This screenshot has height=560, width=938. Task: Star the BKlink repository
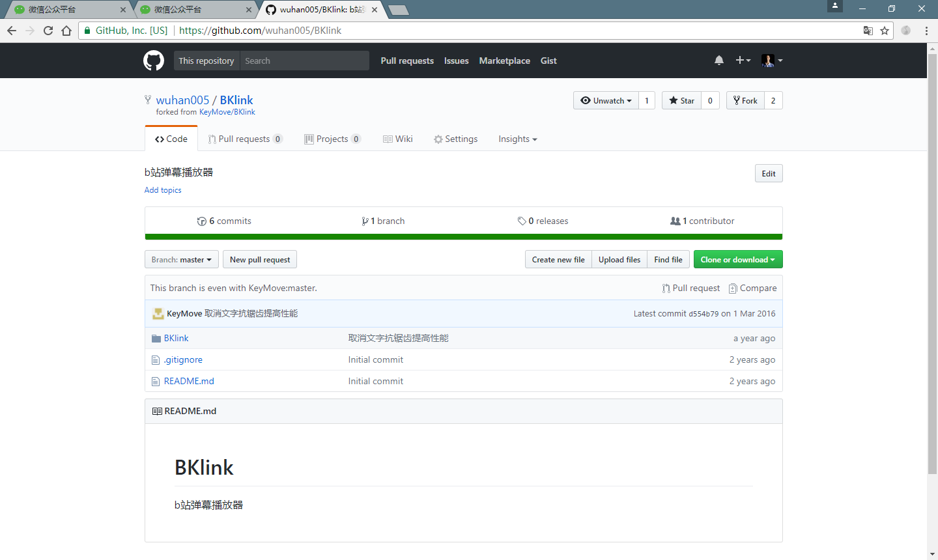coord(681,100)
